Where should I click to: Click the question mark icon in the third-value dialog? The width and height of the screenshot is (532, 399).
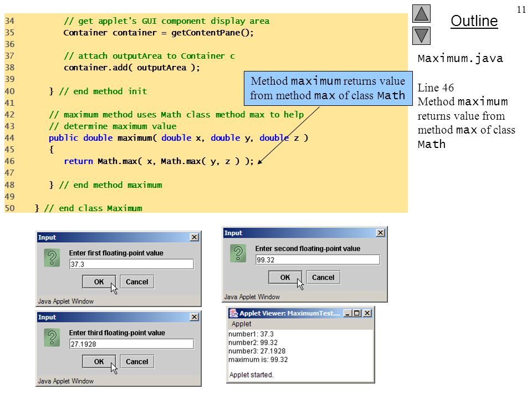tap(52, 337)
